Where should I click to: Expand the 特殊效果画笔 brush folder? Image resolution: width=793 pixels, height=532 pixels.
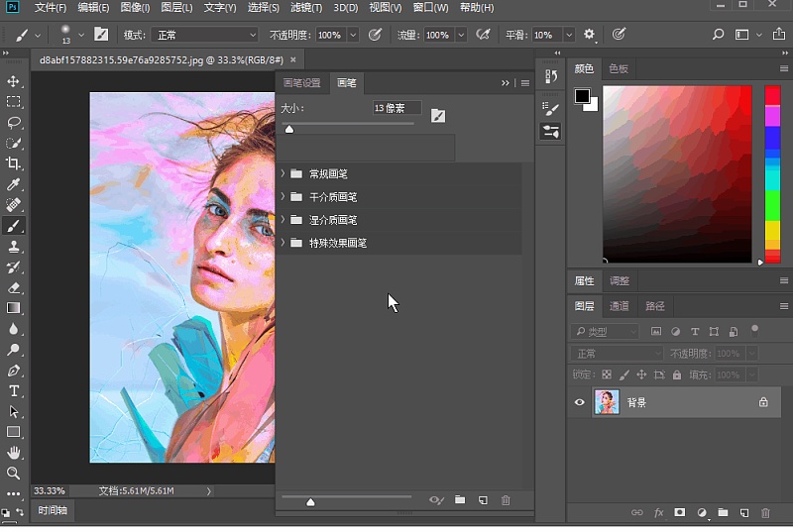[283, 243]
